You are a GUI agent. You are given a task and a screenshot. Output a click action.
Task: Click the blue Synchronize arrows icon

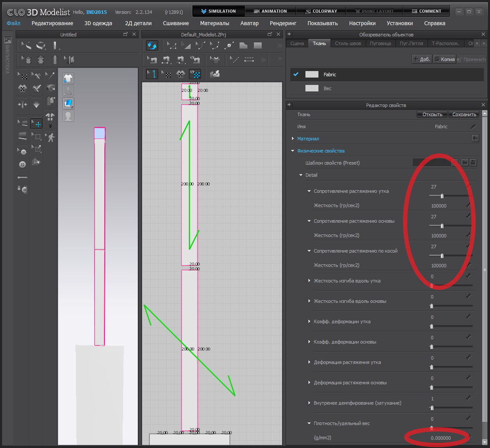click(x=152, y=45)
